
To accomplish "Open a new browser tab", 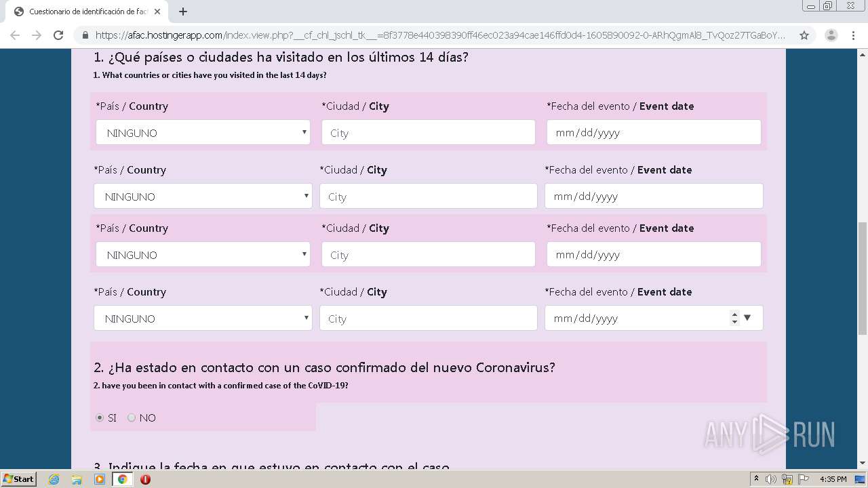I will coord(183,12).
